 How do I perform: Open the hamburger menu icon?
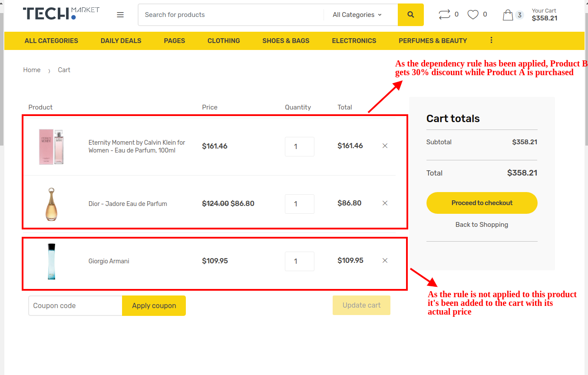point(120,15)
